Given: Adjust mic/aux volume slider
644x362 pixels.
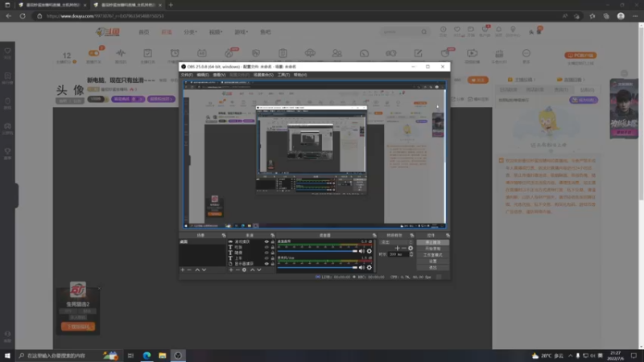Looking at the screenshot, I should click(317, 268).
